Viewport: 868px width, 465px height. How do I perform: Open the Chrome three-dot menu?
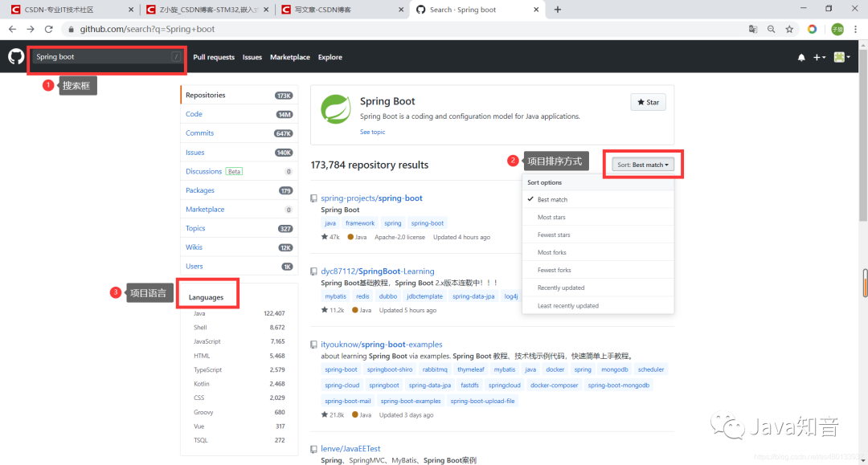coord(855,29)
